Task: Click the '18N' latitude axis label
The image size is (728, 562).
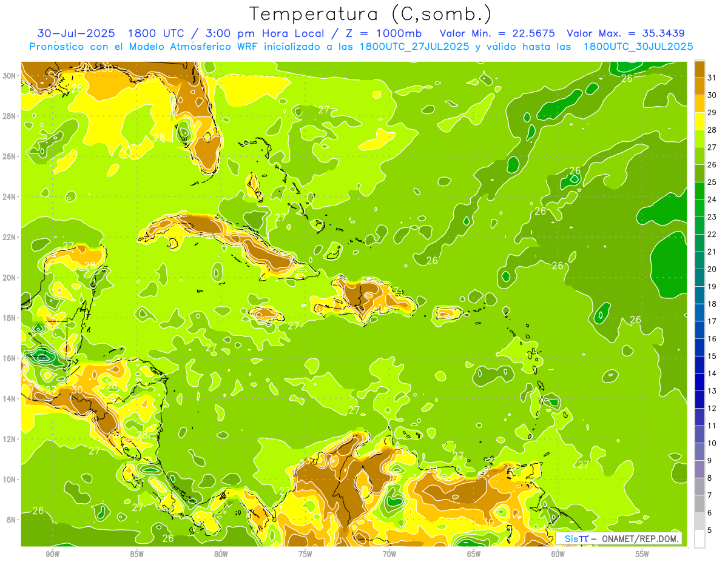Action: 10,318
